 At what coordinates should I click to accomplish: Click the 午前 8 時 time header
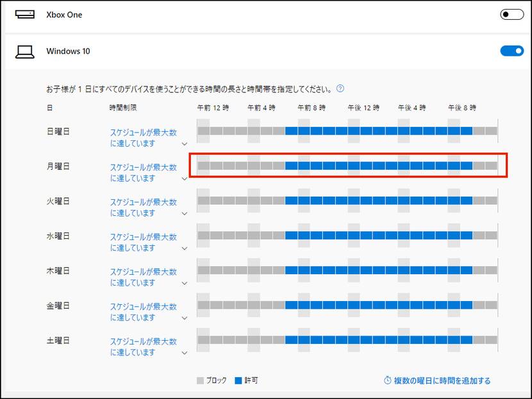pyautogui.click(x=312, y=108)
